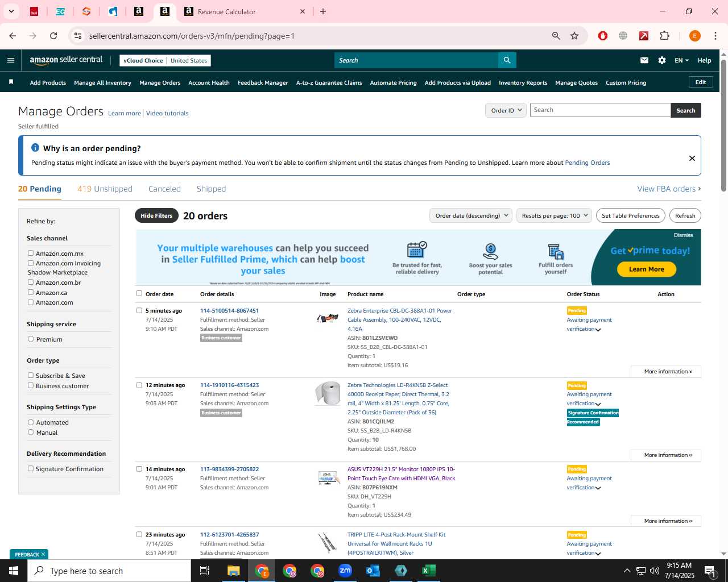Open Windows Start menu
The image size is (728, 582).
click(x=14, y=571)
